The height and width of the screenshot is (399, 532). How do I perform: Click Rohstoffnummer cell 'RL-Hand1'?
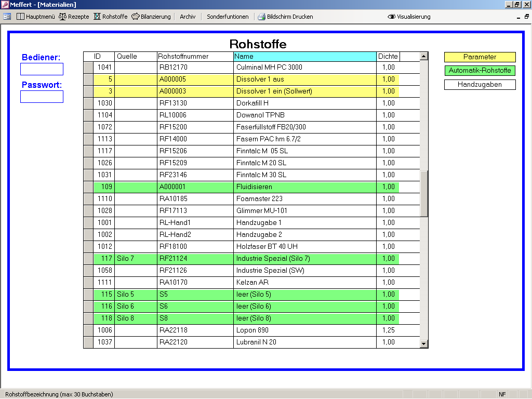(x=195, y=222)
